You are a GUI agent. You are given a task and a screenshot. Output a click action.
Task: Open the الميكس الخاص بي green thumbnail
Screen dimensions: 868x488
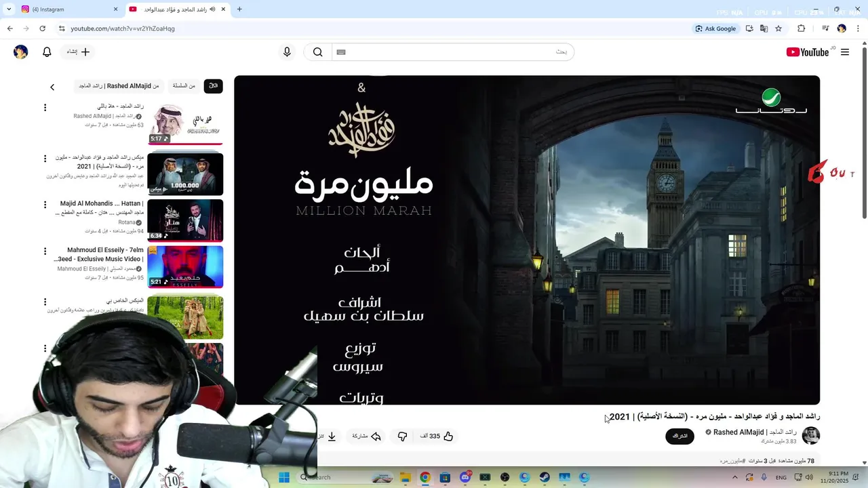pyautogui.click(x=185, y=317)
